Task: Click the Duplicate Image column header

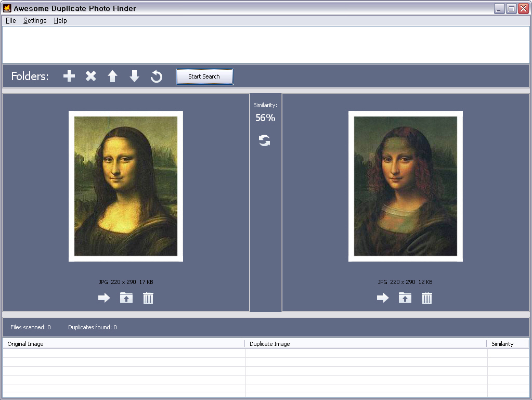Action: pyautogui.click(x=366, y=344)
